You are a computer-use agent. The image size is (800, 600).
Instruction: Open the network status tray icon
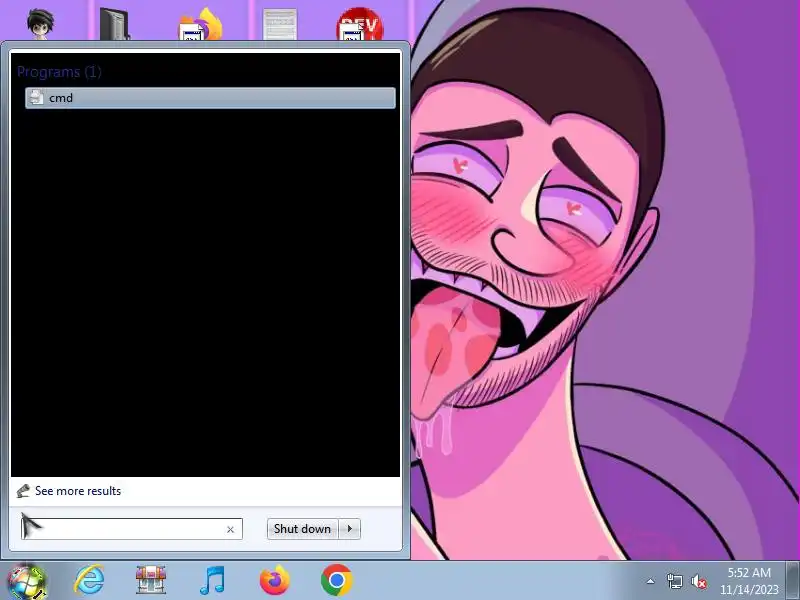pos(674,581)
